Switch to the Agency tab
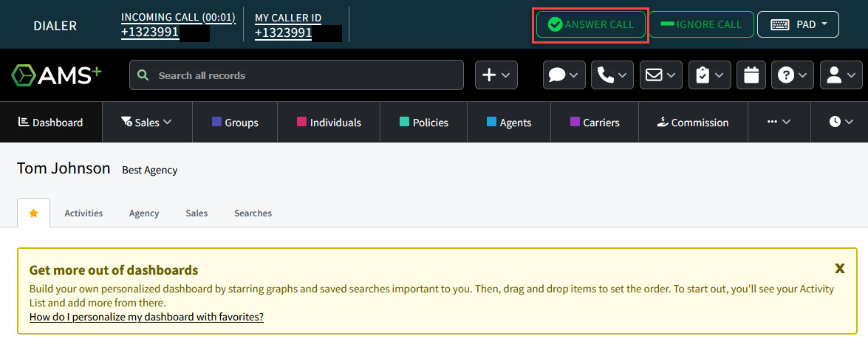Screen dimensions: 868x350 [x=144, y=213]
